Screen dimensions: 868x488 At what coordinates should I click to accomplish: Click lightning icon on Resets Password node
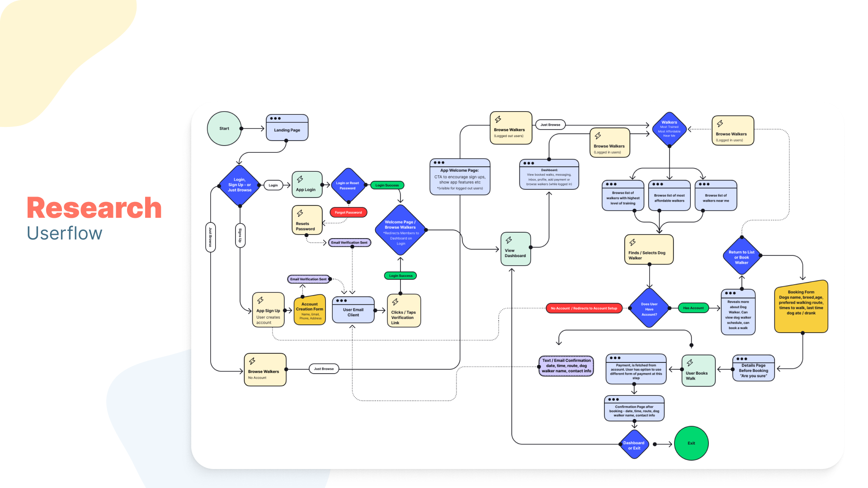point(300,213)
